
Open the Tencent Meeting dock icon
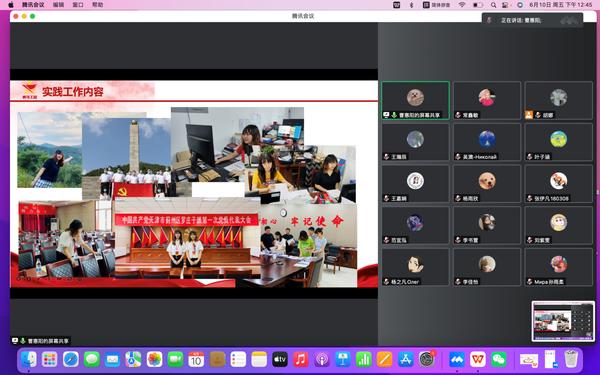click(457, 359)
